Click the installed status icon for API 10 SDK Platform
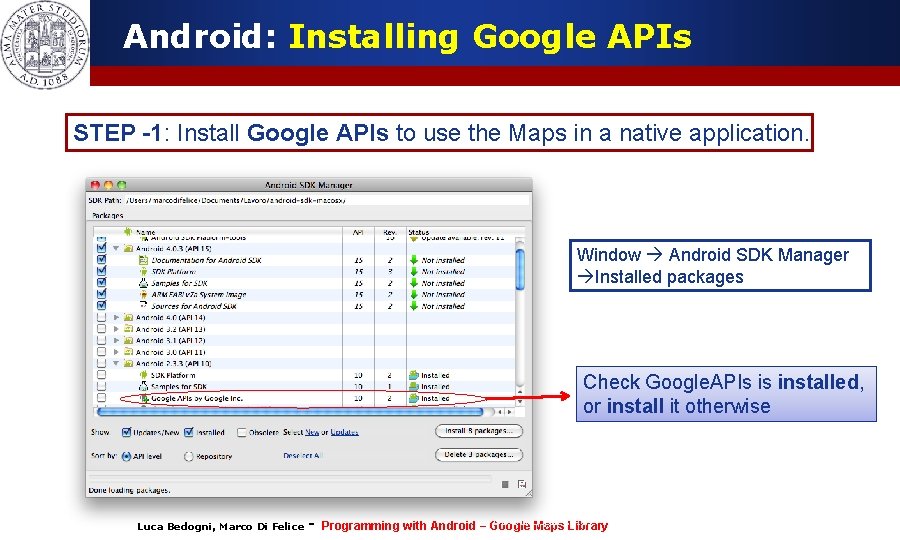 414,375
